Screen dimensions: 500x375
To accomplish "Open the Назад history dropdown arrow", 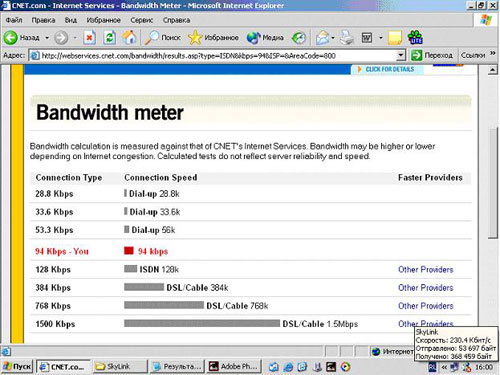I will click(47, 38).
